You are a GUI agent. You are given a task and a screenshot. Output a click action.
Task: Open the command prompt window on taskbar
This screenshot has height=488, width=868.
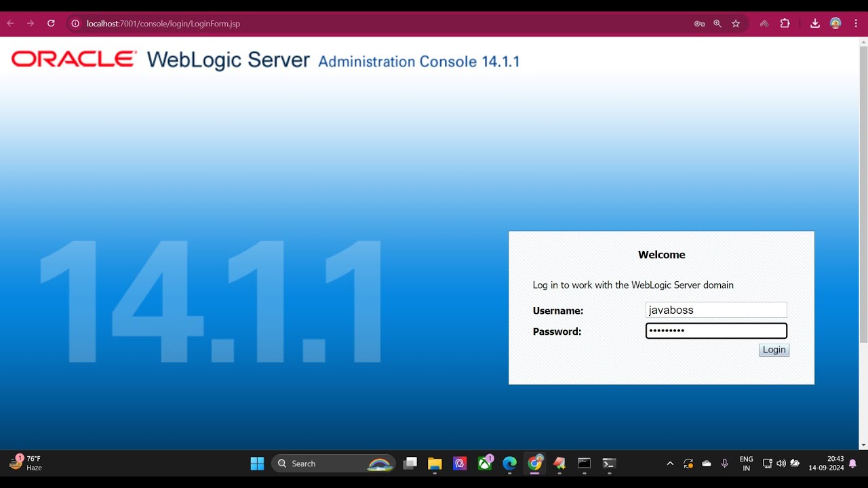pos(585,464)
